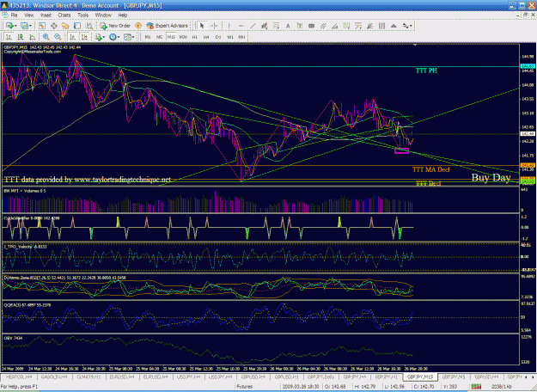Screen dimensions: 537x392
Task: Select the cycle lines tool
Action: (381, 26)
